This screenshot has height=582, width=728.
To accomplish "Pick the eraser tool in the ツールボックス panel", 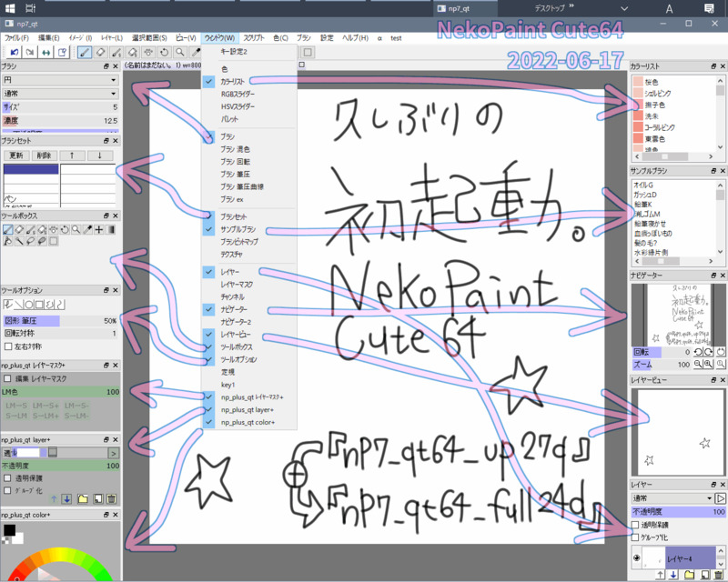I will pos(19,229).
